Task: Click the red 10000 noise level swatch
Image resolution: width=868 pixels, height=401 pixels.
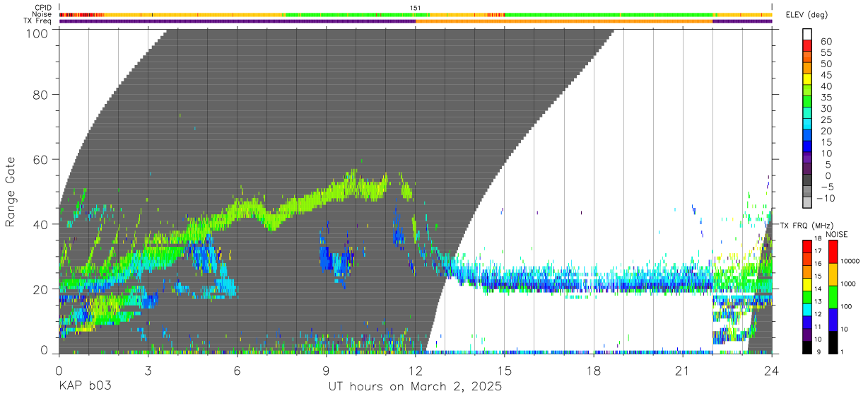Action: coord(833,251)
